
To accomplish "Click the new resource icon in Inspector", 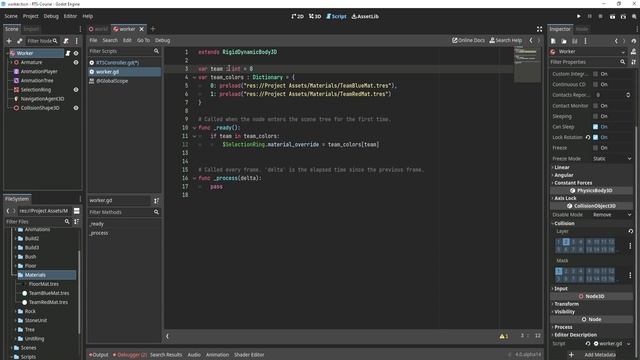I will tap(553, 41).
